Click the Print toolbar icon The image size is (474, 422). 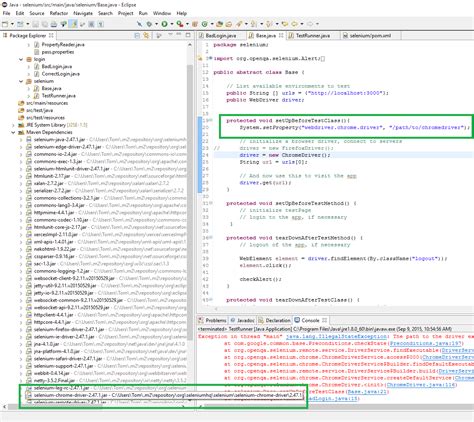54,24
